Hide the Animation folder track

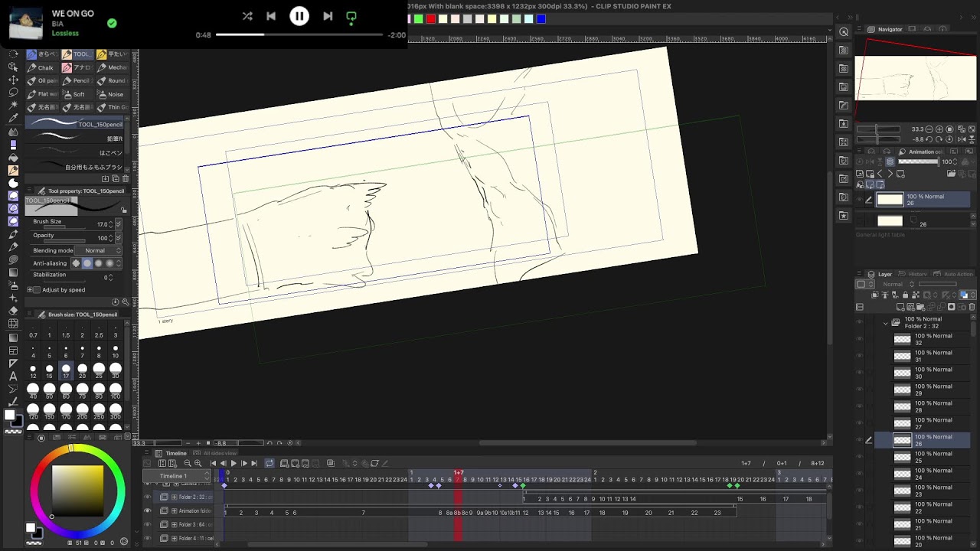[x=148, y=510]
